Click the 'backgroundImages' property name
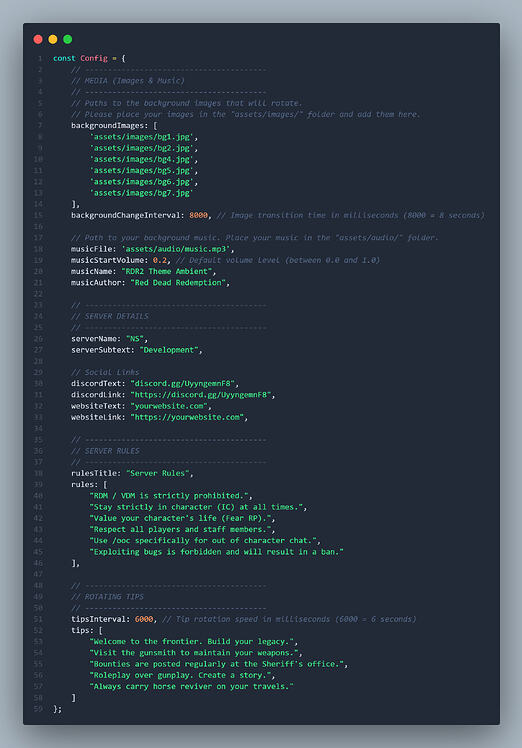 [107, 125]
